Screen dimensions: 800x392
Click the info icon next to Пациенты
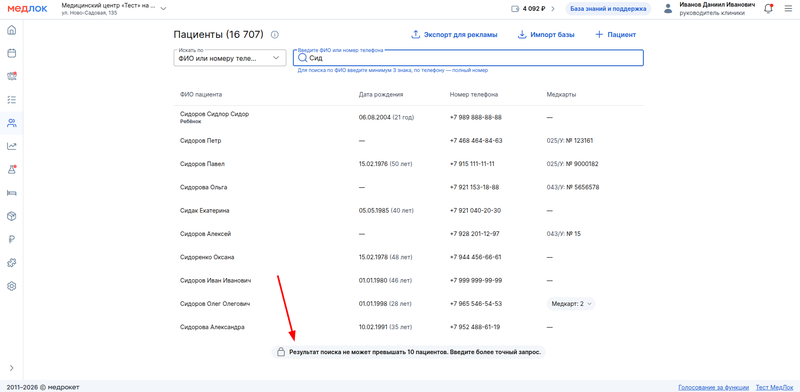pyautogui.click(x=274, y=35)
